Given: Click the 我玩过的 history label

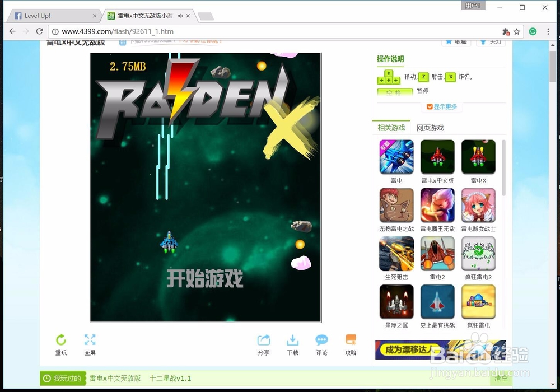Looking at the screenshot, I should pyautogui.click(x=63, y=379).
